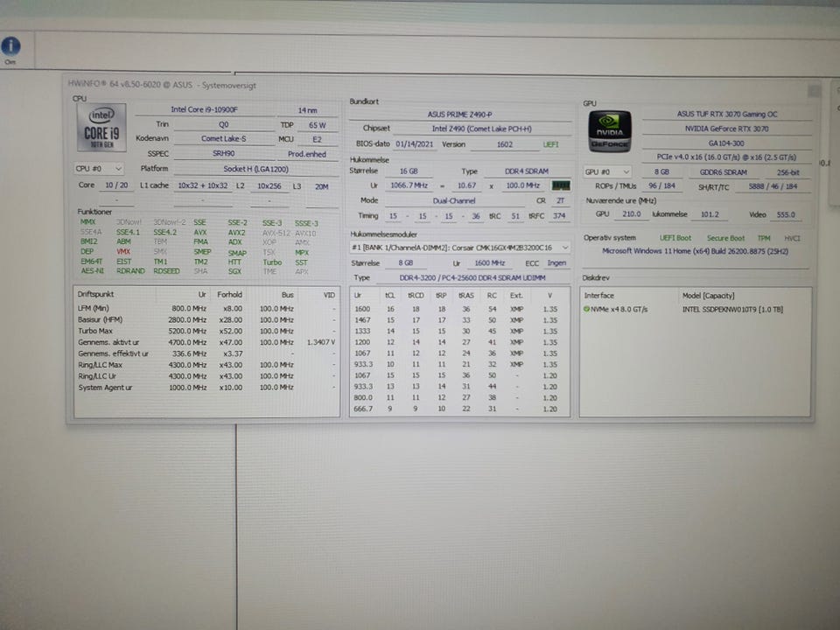The image size is (840, 630).
Task: Click the 1066.7 MHz memory clock value
Action: 409,185
